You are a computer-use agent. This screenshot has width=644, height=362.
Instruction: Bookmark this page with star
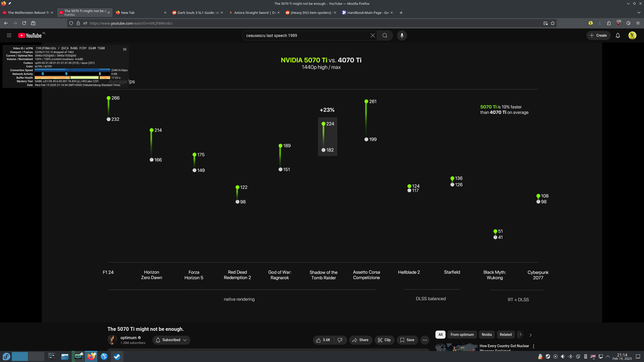point(553,23)
